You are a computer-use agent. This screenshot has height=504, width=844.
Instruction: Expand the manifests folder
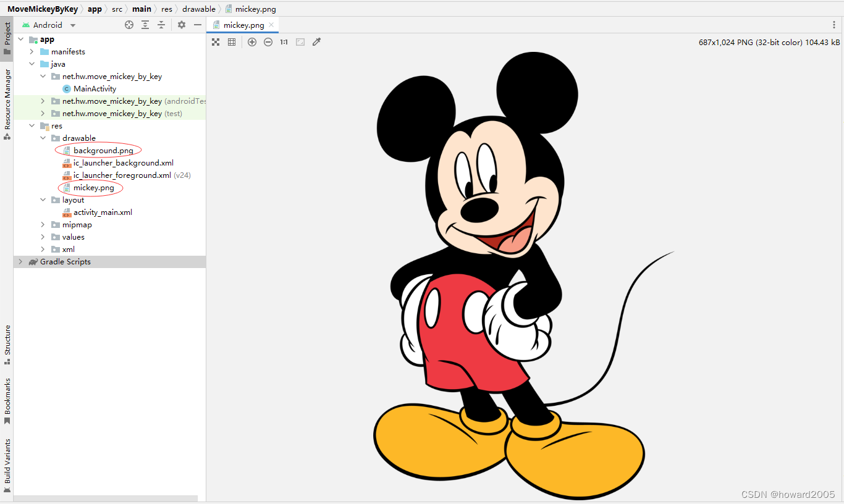pyautogui.click(x=32, y=52)
